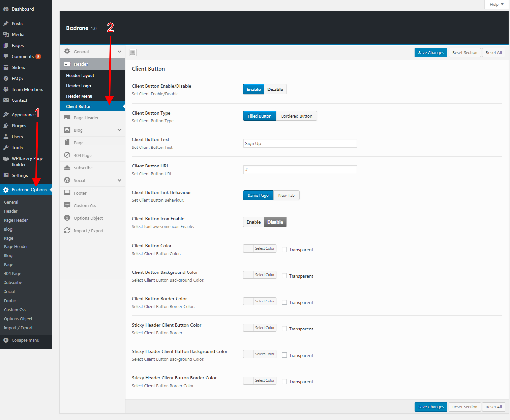
Task: Click bottom Reset Section button
Action: point(465,407)
